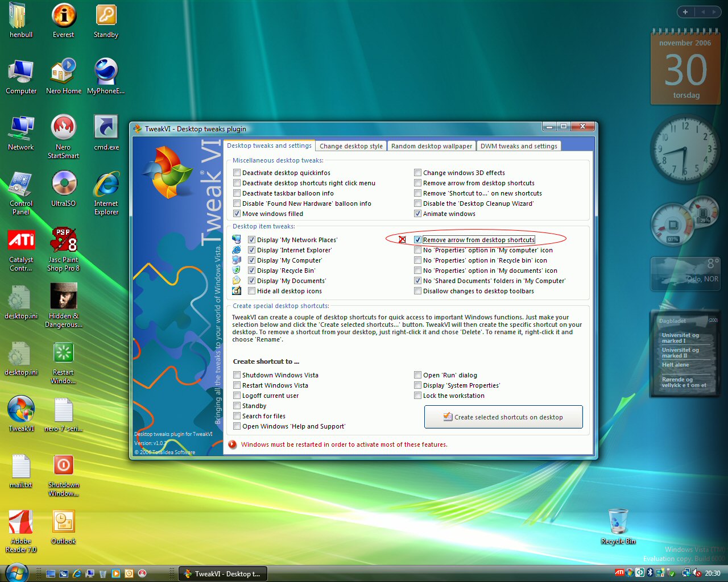Screen dimensions: 728x582
Task: Select Adobe Reader 7.0 desktop icon
Action: [x=21, y=530]
